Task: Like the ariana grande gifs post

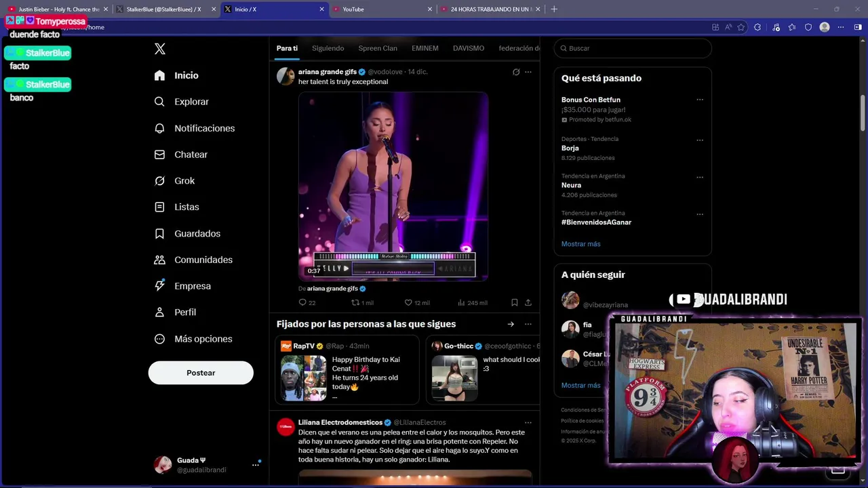Action: coord(416,302)
